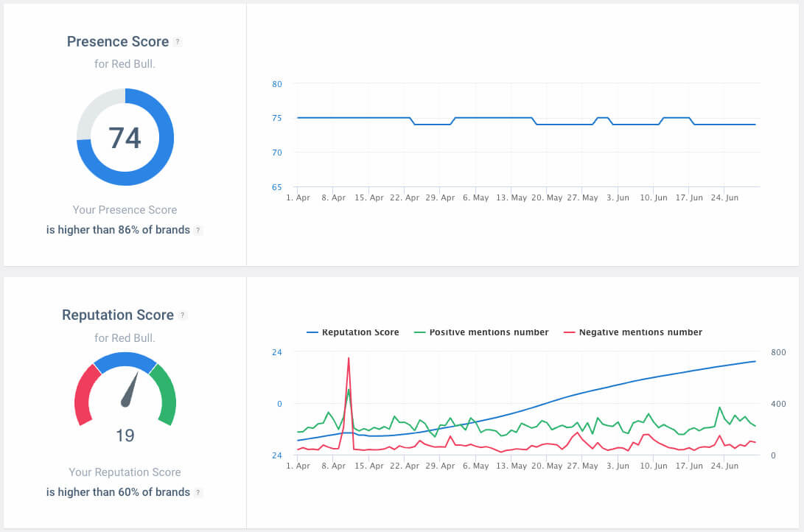Image resolution: width=804 pixels, height=532 pixels.
Task: Click the Reputation Score gauge needle
Action: click(130, 390)
